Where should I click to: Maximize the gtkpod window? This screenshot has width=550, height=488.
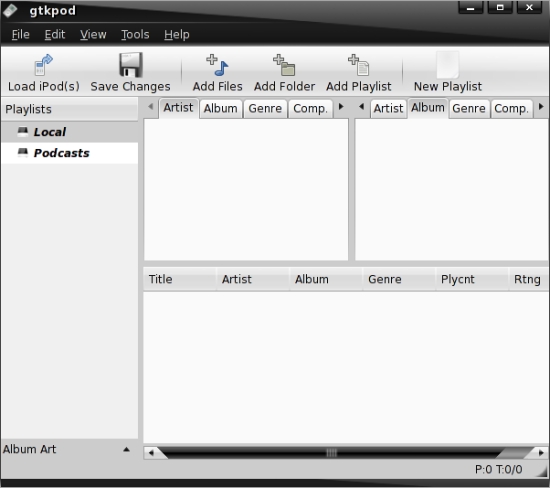pyautogui.click(x=500, y=8)
